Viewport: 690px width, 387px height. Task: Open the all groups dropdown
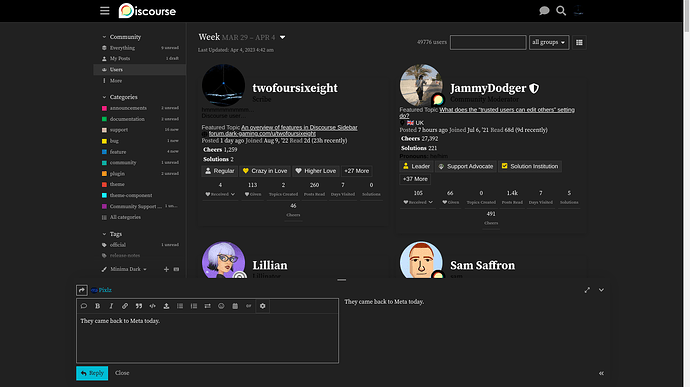pyautogui.click(x=549, y=42)
